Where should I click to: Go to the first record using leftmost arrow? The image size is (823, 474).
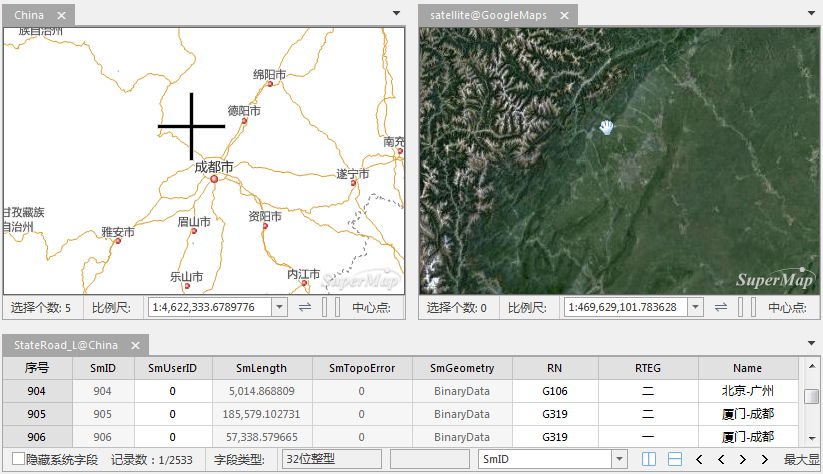698,459
